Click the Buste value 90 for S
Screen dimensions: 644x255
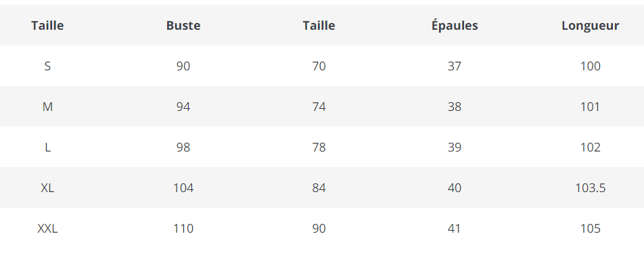tap(183, 66)
